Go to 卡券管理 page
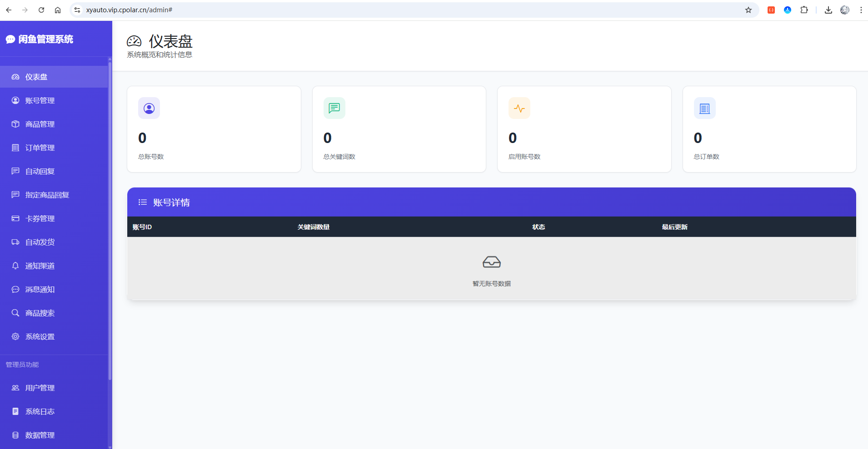Screen dimensions: 868x449 pos(54,218)
